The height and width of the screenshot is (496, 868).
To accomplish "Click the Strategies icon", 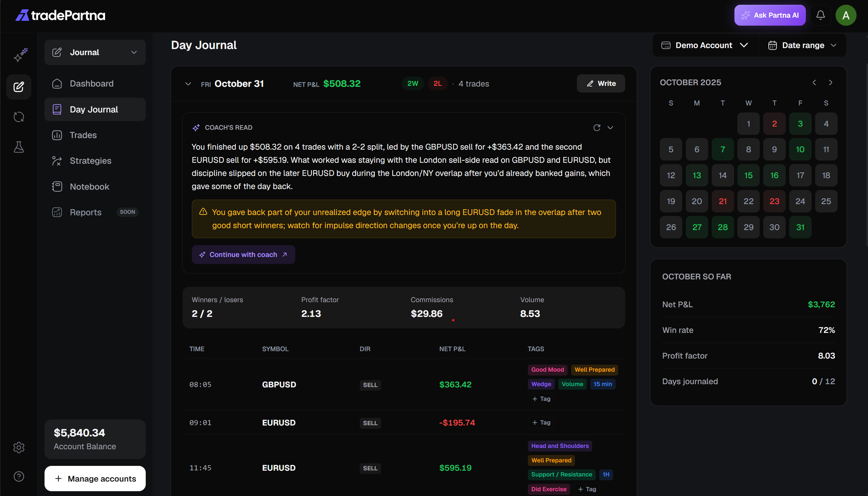I will point(57,161).
